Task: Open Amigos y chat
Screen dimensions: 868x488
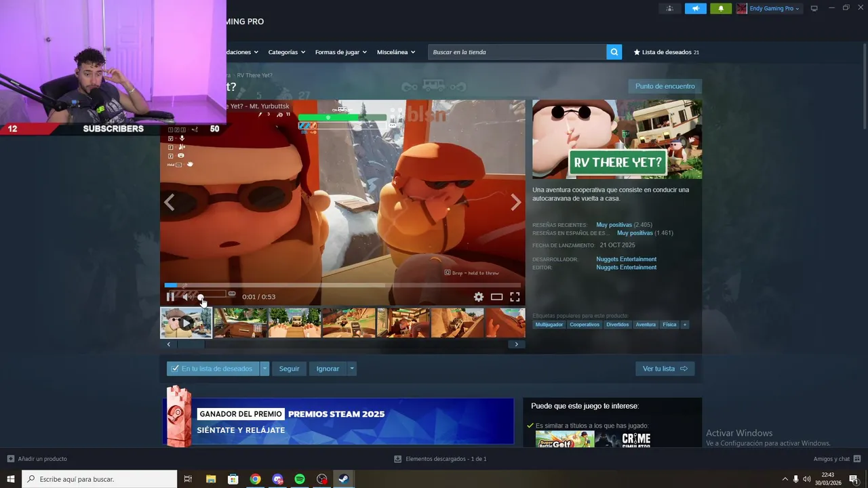Action: 837,459
